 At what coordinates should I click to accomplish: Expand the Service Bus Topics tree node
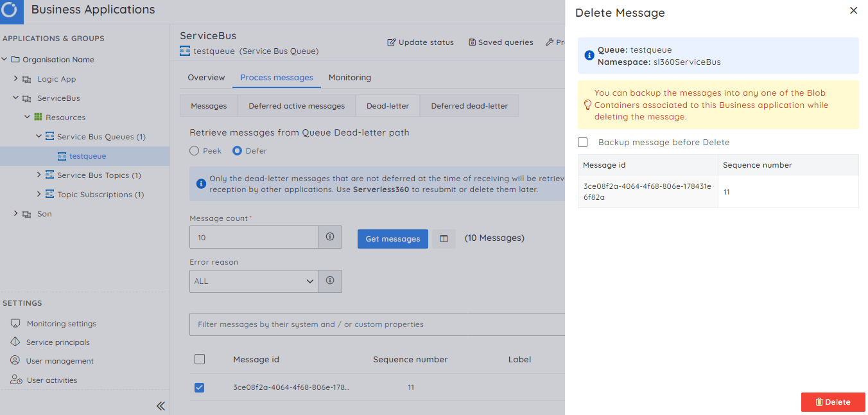39,175
